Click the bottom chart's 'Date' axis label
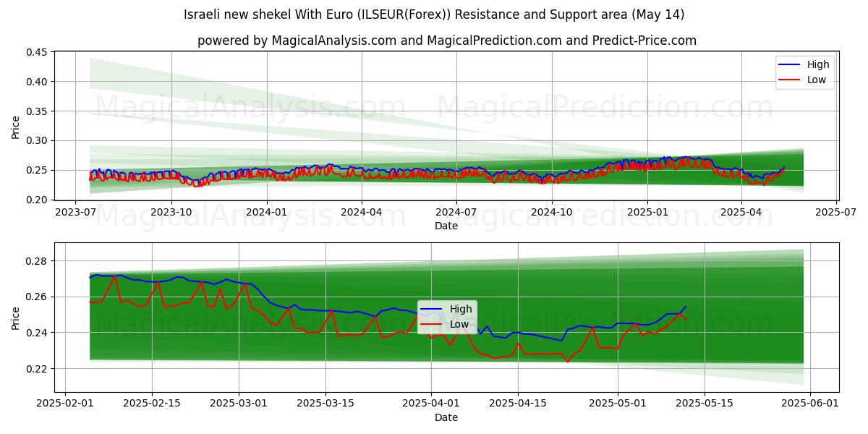This screenshot has width=868, height=434. click(446, 417)
